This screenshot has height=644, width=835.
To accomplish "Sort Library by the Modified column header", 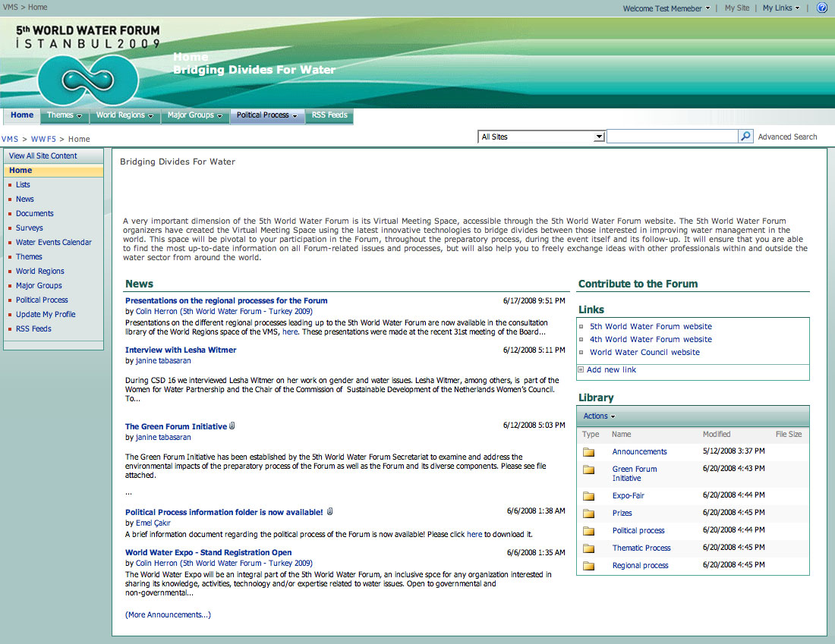I will pyautogui.click(x=717, y=435).
